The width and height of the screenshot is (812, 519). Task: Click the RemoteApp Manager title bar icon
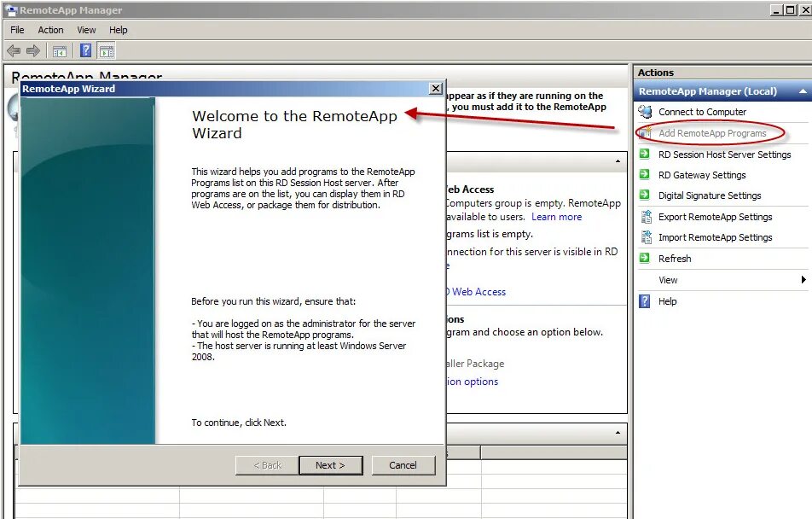(11, 10)
